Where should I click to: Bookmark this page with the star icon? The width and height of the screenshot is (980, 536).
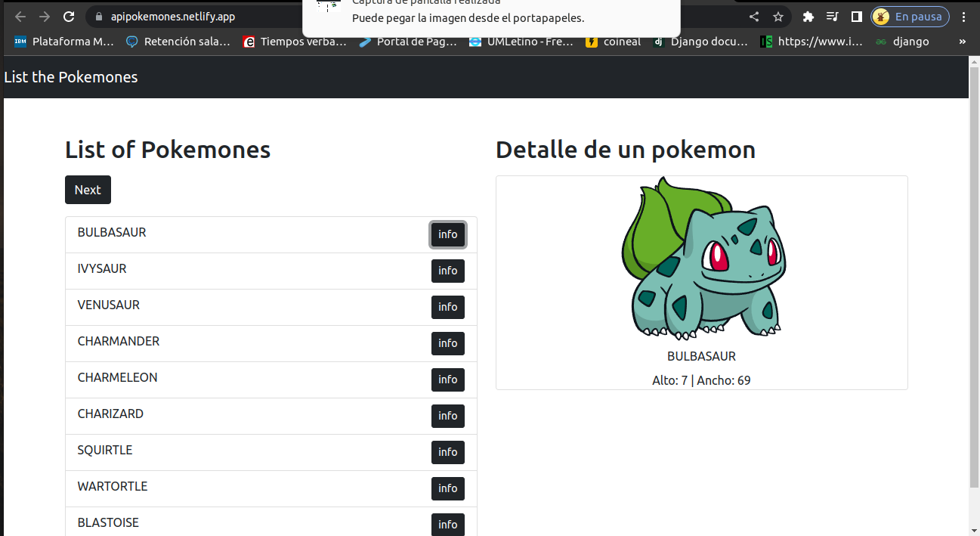point(778,17)
